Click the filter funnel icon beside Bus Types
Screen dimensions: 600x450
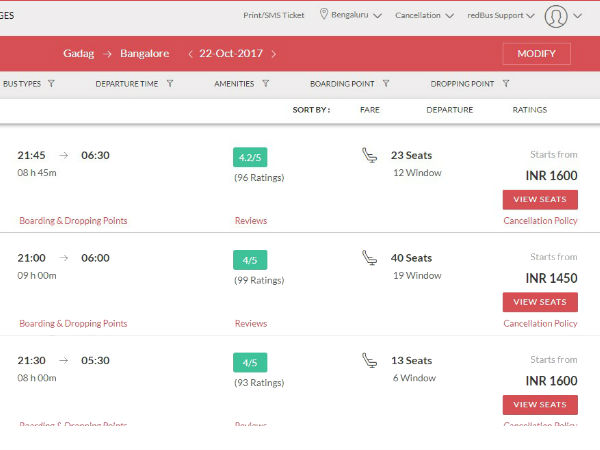[x=51, y=84]
